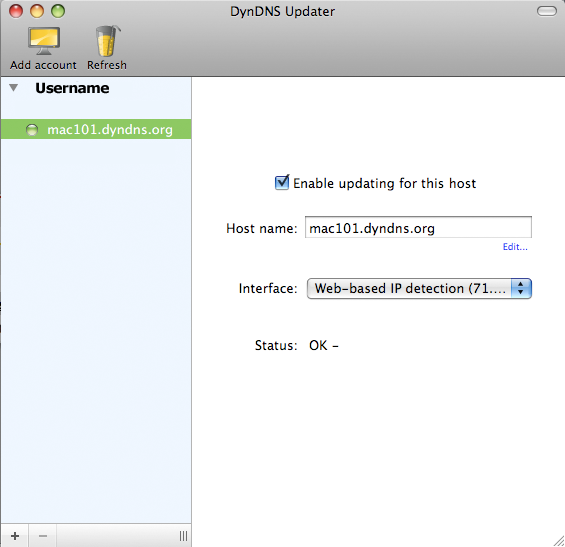
Task: Toggle toolbar with the pill button
Action: tap(547, 11)
